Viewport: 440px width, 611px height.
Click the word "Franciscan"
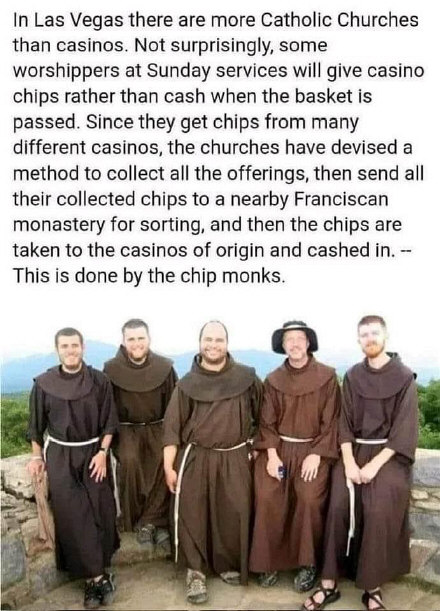[x=341, y=199]
